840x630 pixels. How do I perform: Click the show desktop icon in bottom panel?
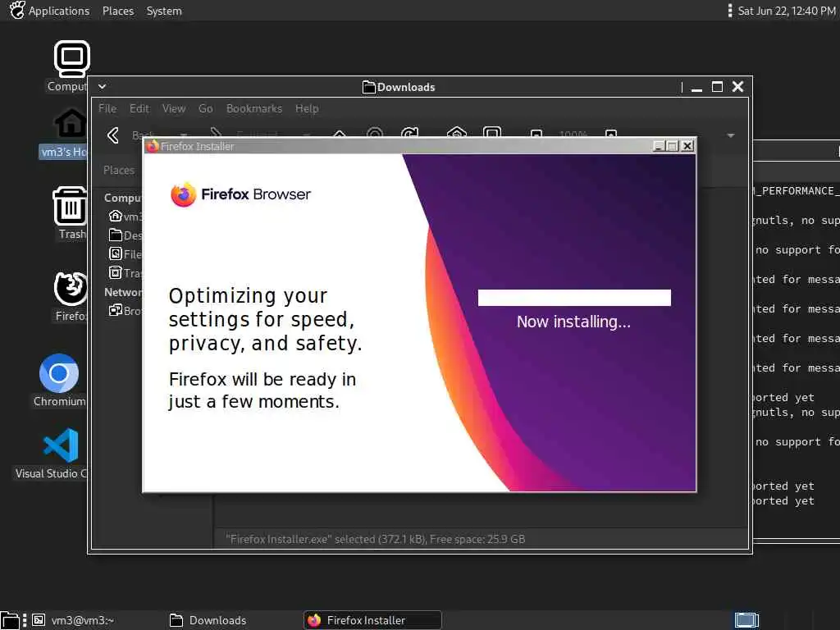(x=9, y=620)
